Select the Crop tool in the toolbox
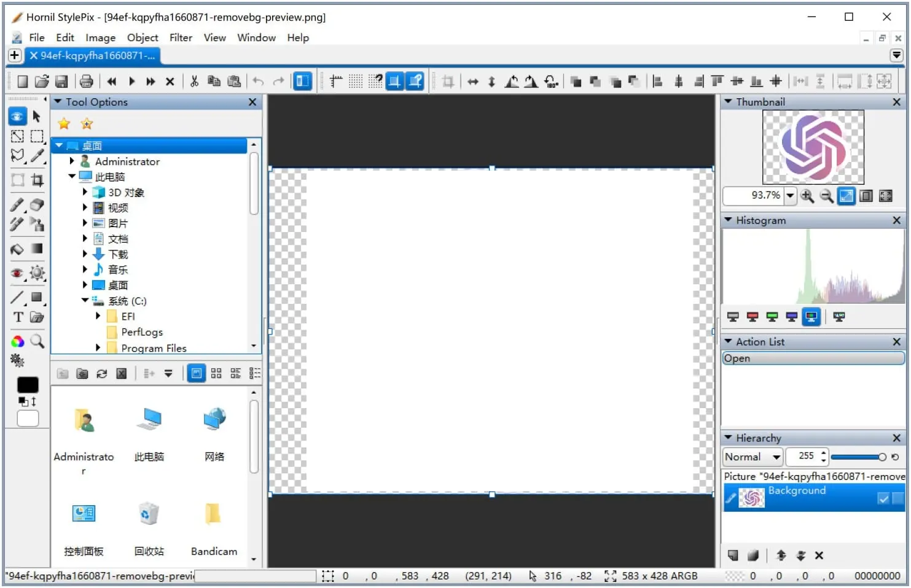The height and width of the screenshot is (588, 911). pos(37,180)
